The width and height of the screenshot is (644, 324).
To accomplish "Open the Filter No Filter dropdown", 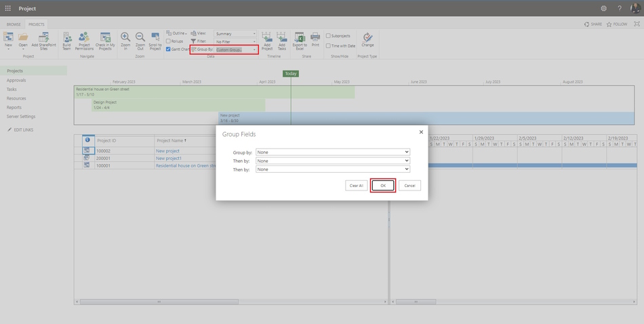I will point(235,41).
